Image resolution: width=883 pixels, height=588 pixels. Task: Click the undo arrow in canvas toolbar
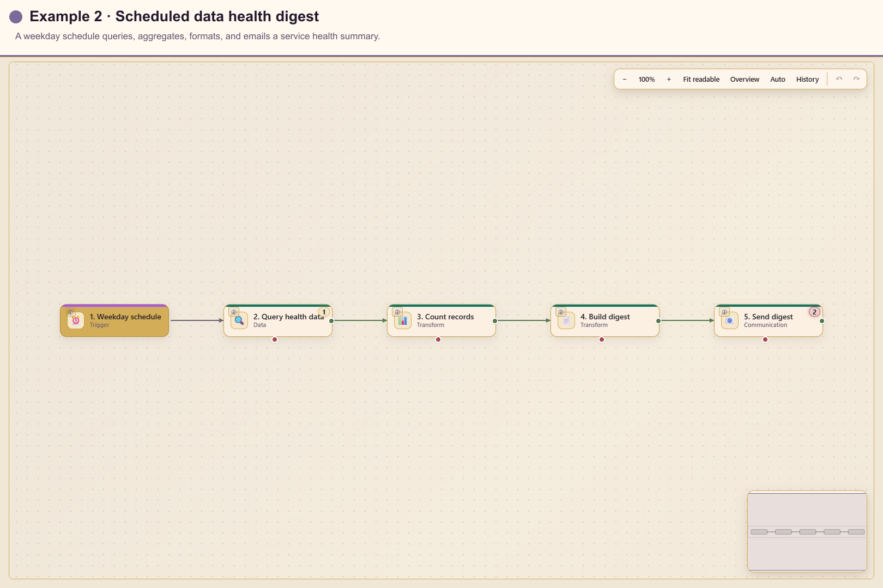839,79
